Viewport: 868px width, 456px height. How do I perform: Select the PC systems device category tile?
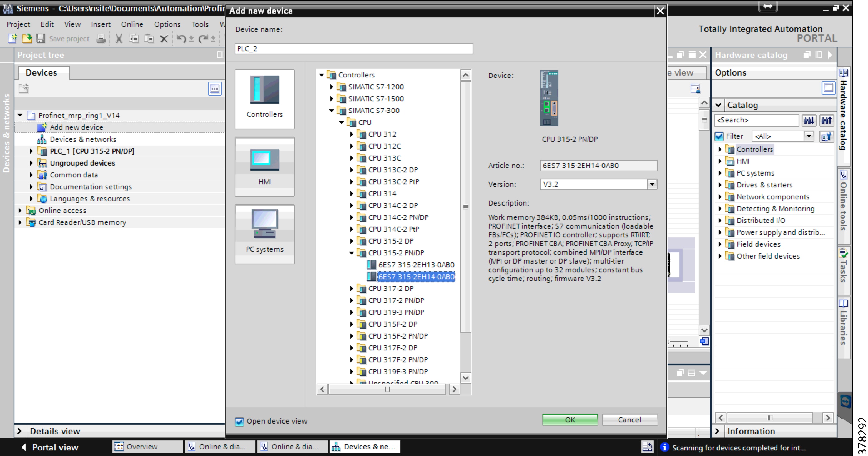264,234
